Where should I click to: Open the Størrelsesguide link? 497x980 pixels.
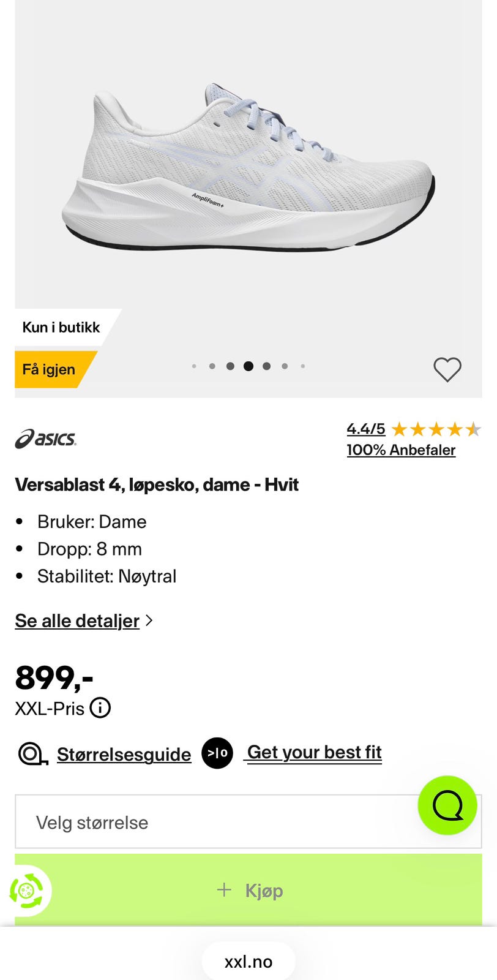tap(124, 755)
